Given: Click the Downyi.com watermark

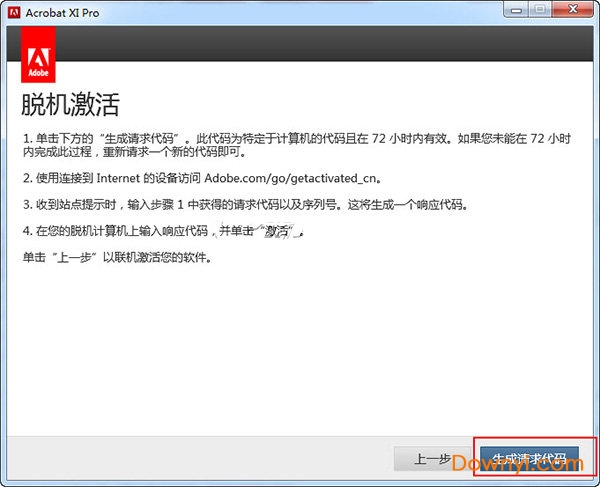Looking at the screenshot, I should click(x=520, y=465).
